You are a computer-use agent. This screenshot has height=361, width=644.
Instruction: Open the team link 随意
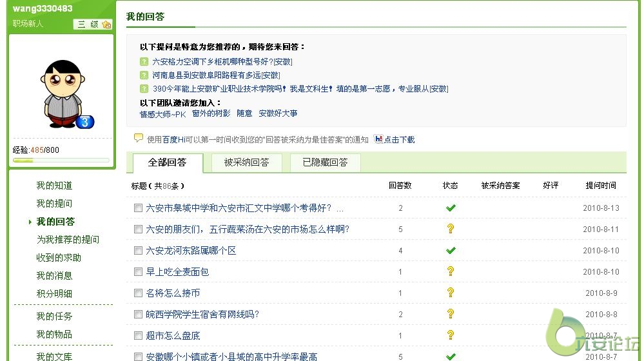point(244,113)
